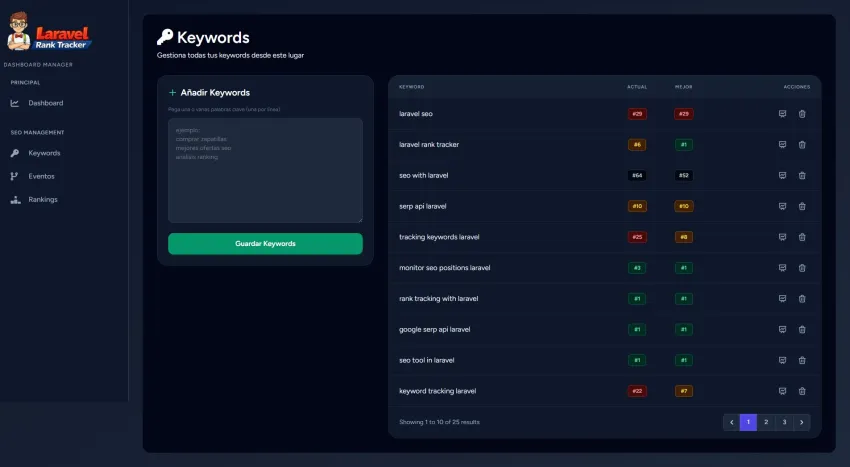Select the 'google serp api laravel' keyword text
Viewport: 850px width, 467px height.
click(x=434, y=329)
